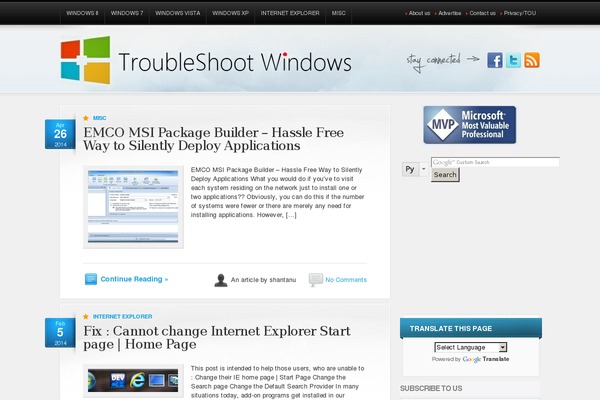Click the speech bubble comments icon

point(316,280)
